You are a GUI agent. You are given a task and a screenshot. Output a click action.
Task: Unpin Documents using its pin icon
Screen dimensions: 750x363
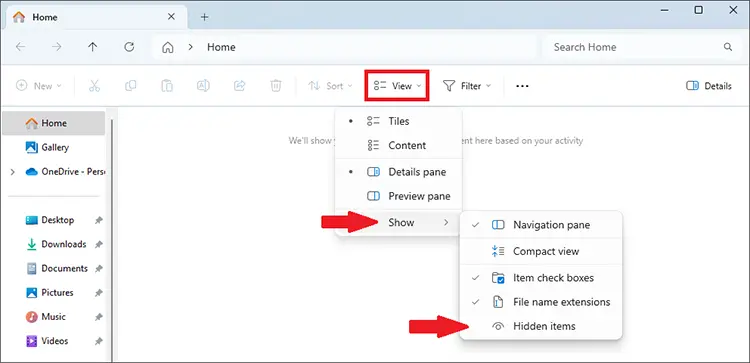pos(99,269)
